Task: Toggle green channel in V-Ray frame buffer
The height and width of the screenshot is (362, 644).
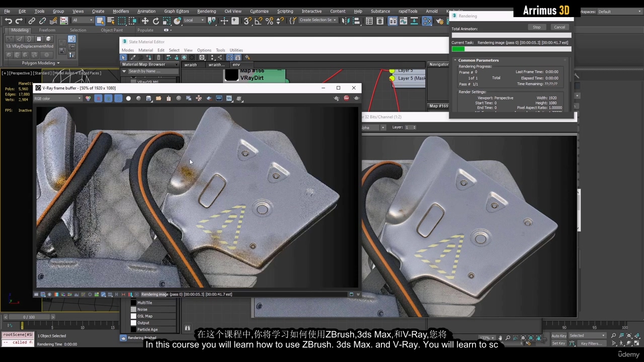Action: (x=108, y=98)
